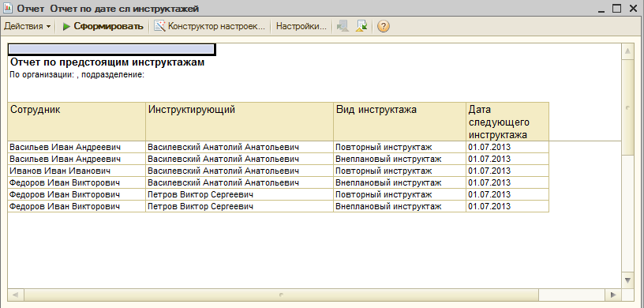Select Внеплановый инструктаж in the second row
The image size is (644, 308).
(399, 159)
